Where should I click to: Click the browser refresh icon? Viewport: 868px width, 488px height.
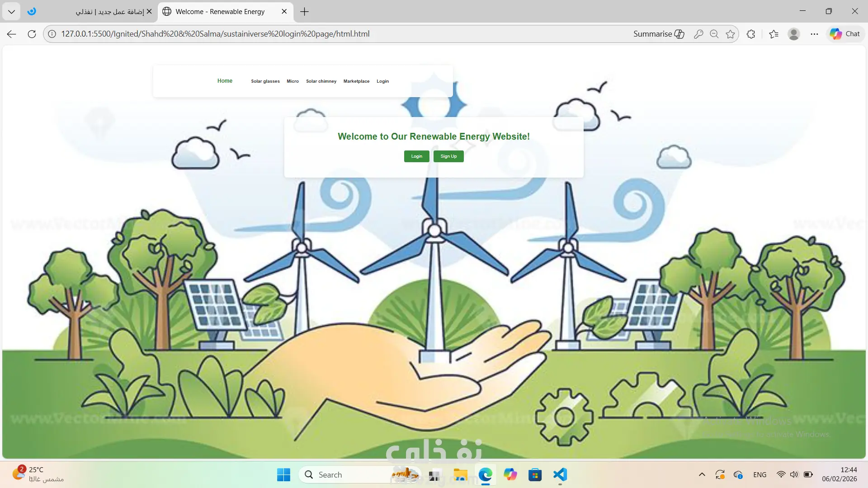(32, 34)
